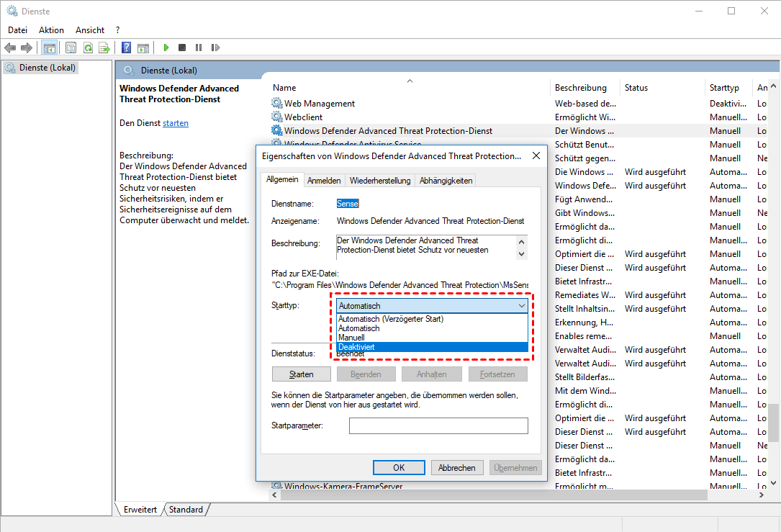Click vertical scrollbar down arrow
781x532 pixels.
(x=773, y=482)
